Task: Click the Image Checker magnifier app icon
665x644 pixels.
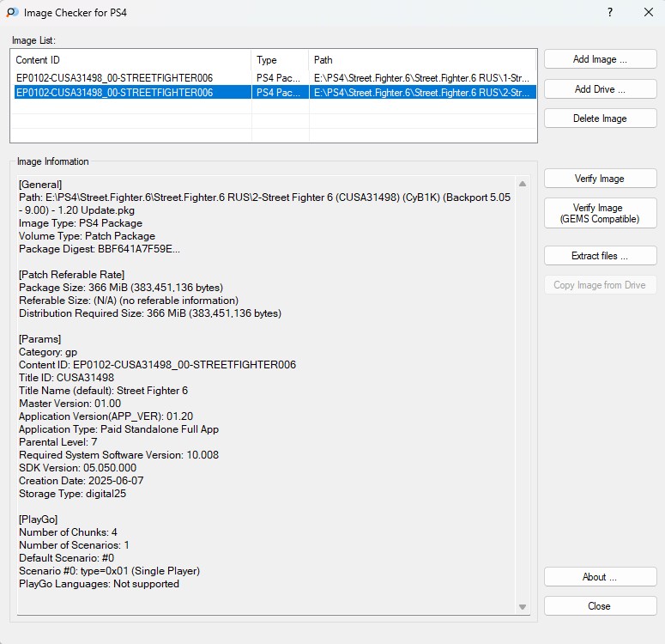Action: [12, 12]
